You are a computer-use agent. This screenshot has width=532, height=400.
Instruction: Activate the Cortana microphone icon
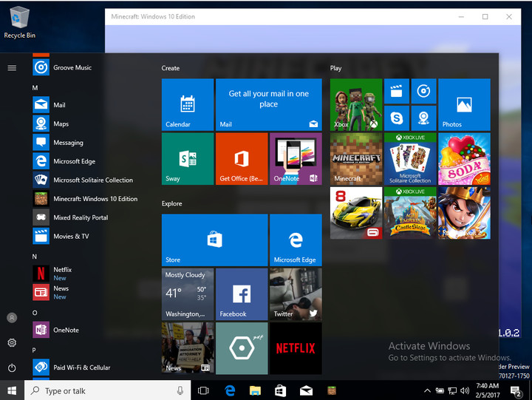[x=180, y=391]
